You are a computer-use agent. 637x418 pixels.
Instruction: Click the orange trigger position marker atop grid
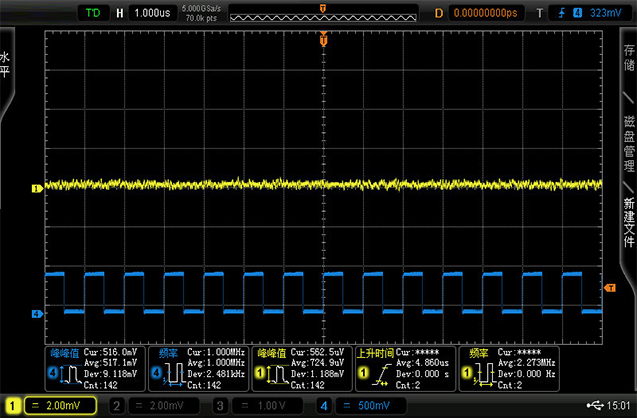click(x=323, y=39)
